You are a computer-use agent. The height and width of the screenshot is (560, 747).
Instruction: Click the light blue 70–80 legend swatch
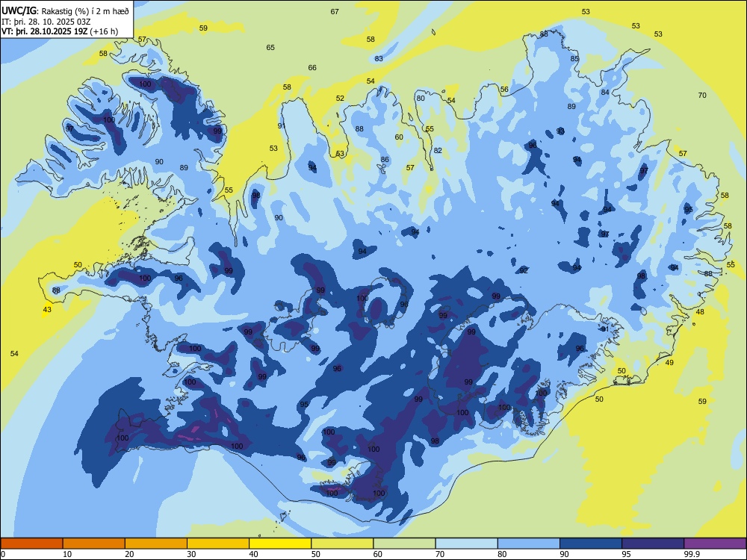click(466, 544)
